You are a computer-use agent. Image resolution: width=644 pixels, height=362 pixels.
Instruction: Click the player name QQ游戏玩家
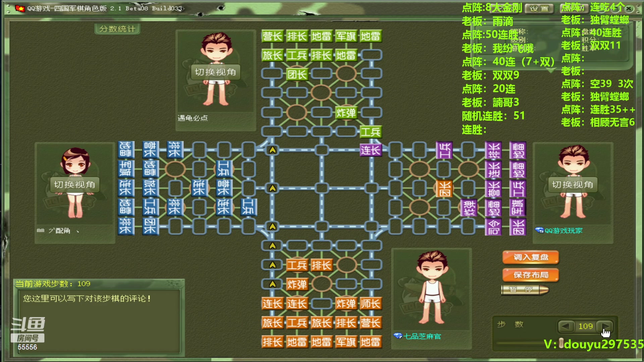click(563, 231)
